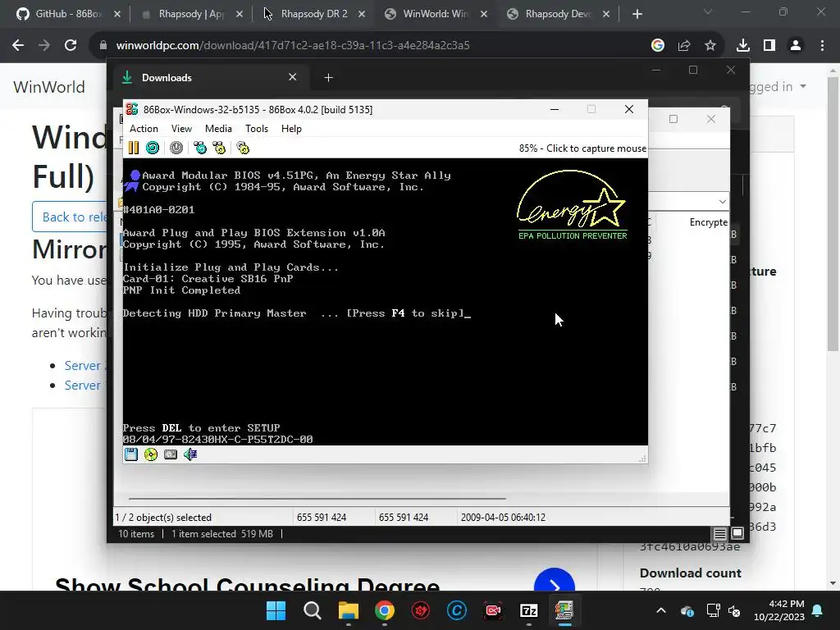Send Ctrl+Alt+Esc using yellow toolbar icon
The height and width of the screenshot is (630, 840).
pyautogui.click(x=219, y=148)
